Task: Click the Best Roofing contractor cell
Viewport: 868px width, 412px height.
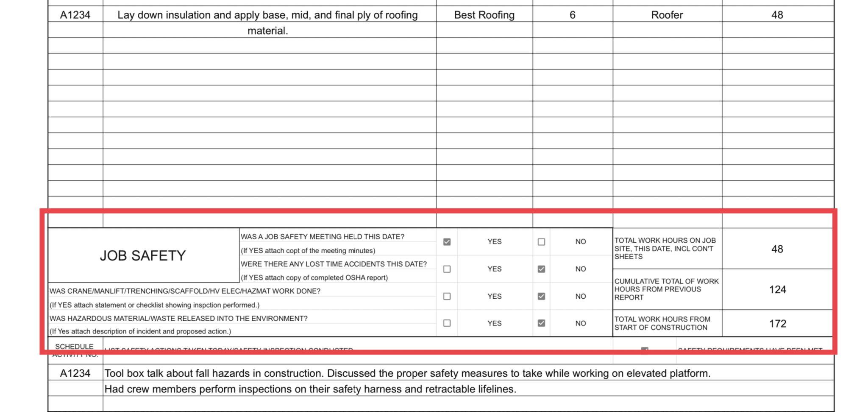Action: [x=484, y=14]
